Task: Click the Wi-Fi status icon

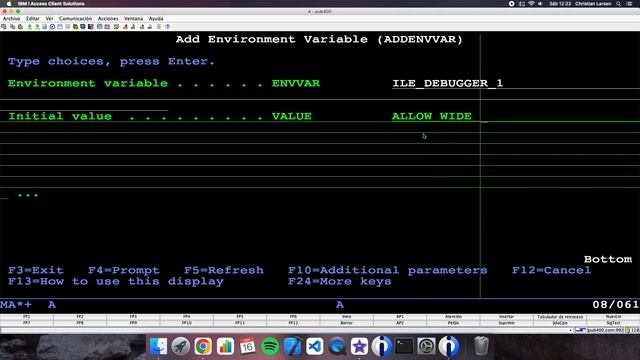Action: [x=531, y=4]
